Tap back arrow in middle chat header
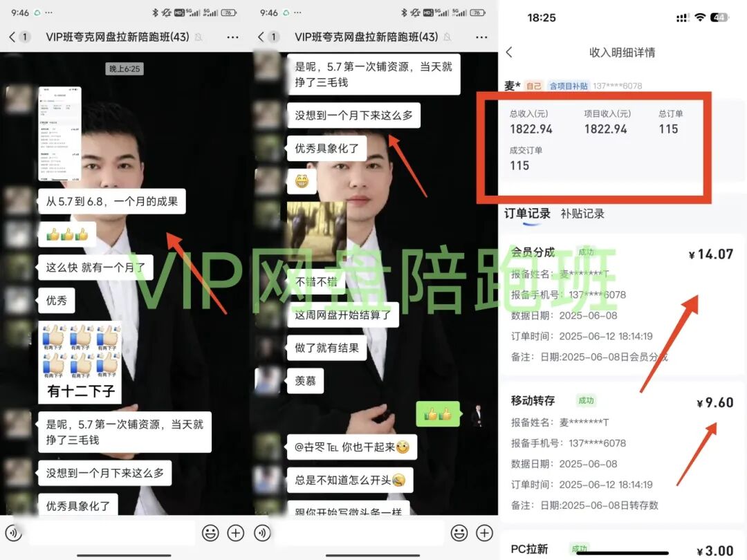Viewport: 747px width, 560px height. (x=261, y=37)
